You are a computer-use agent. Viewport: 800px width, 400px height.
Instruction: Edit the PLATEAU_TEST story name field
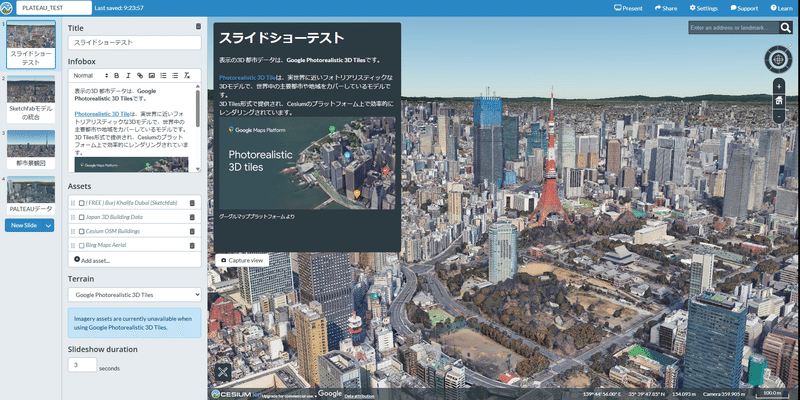[x=54, y=8]
